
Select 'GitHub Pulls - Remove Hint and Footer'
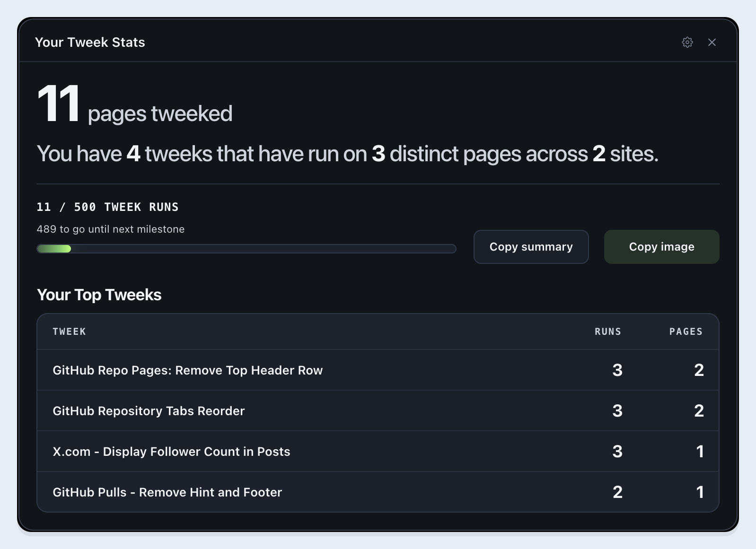coord(378,492)
